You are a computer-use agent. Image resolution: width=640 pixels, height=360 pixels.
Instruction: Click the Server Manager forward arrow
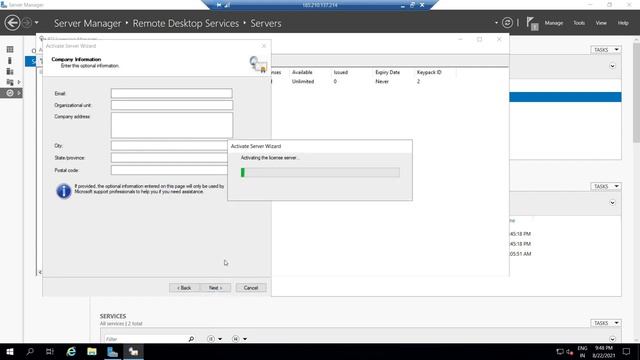(27, 23)
